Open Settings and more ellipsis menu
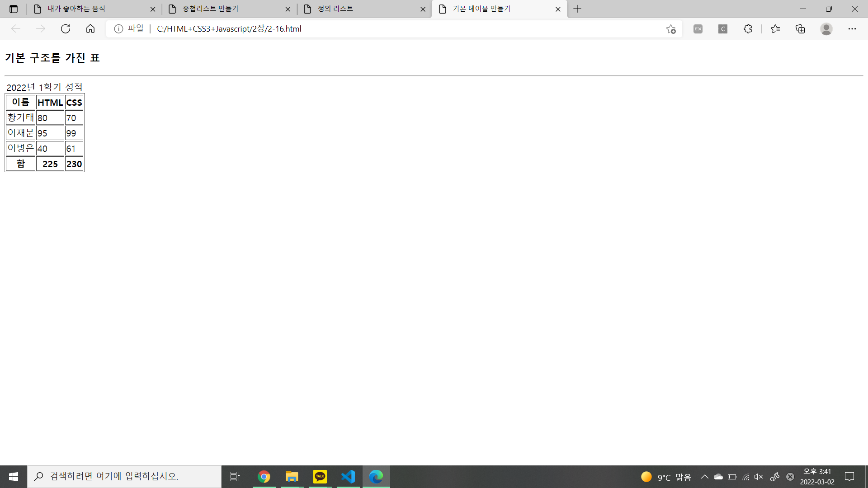Viewport: 868px width, 488px height. [852, 29]
